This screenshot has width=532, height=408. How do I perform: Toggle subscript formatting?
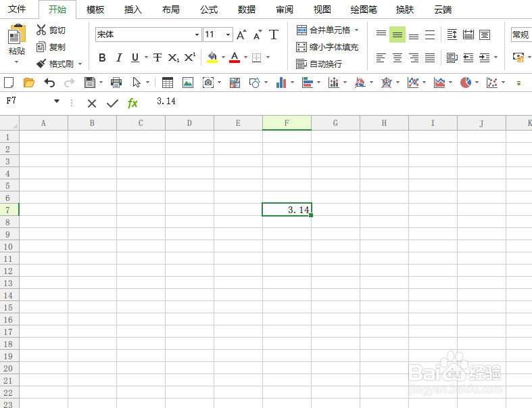[173, 58]
